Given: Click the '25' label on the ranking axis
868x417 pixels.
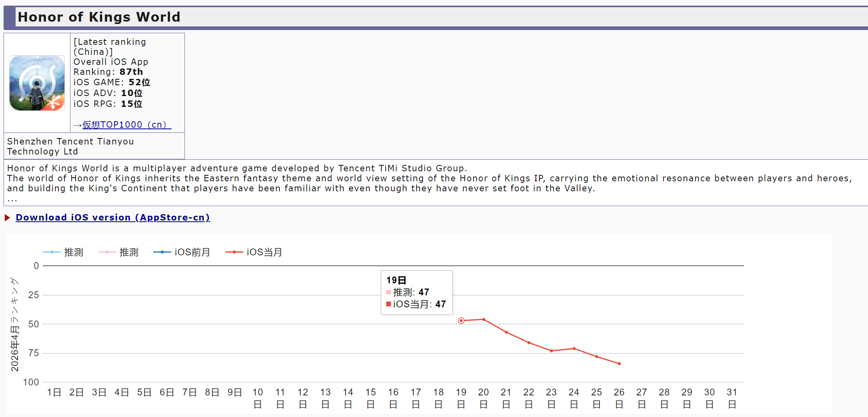Looking at the screenshot, I should tap(34, 295).
